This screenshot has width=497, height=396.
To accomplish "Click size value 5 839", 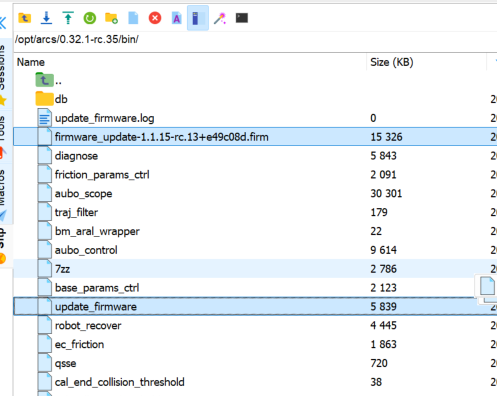I will 383,307.
